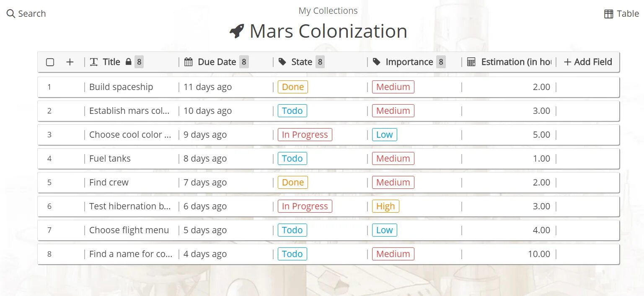
Task: Click the Table view grid icon
Action: tap(608, 14)
